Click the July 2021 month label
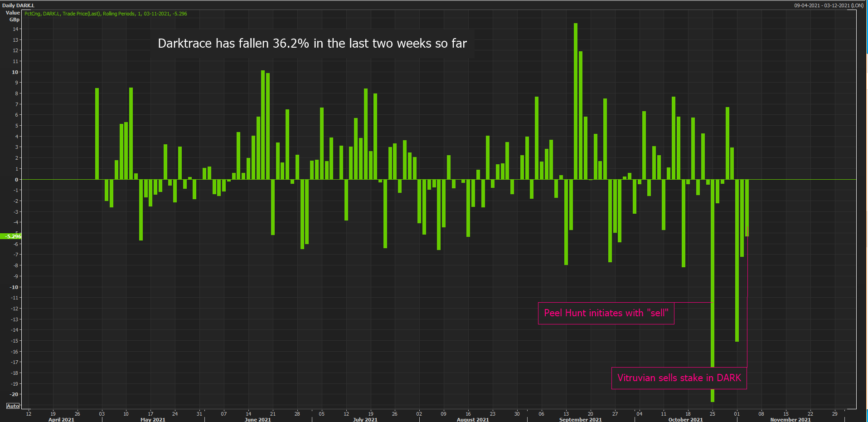Image resolution: width=868 pixels, height=422 pixels. [x=365, y=419]
